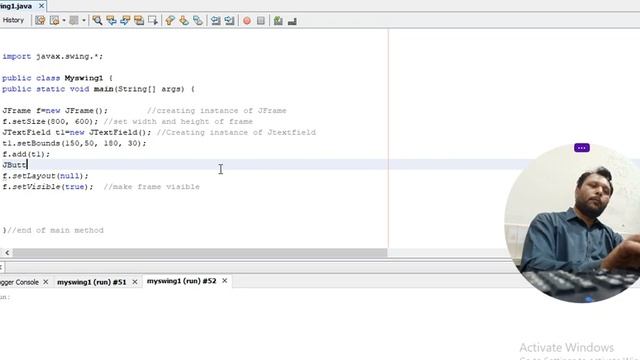The image size is (640, 360).
Task: Close the Myswing1.java editor tab
Action: click(41, 6)
